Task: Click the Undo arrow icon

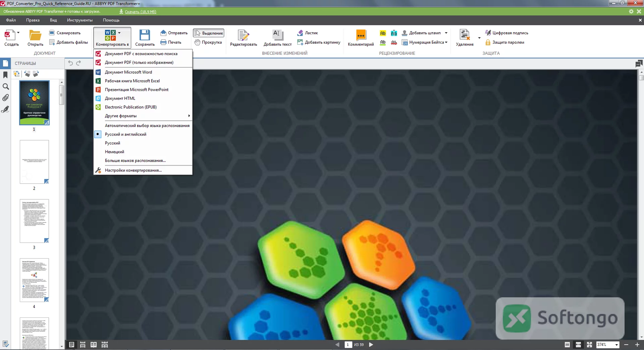Action: pos(70,63)
